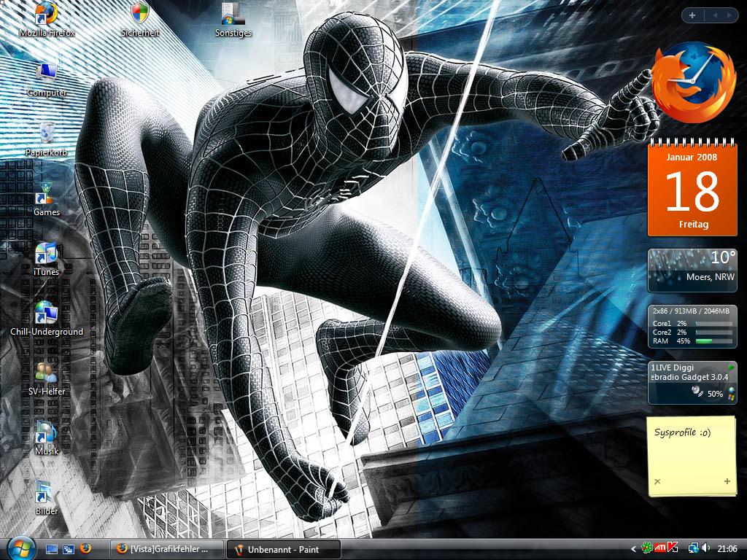Click the 50% volume value in radio gadget
Viewport: 747px width, 560px height.
click(715, 394)
